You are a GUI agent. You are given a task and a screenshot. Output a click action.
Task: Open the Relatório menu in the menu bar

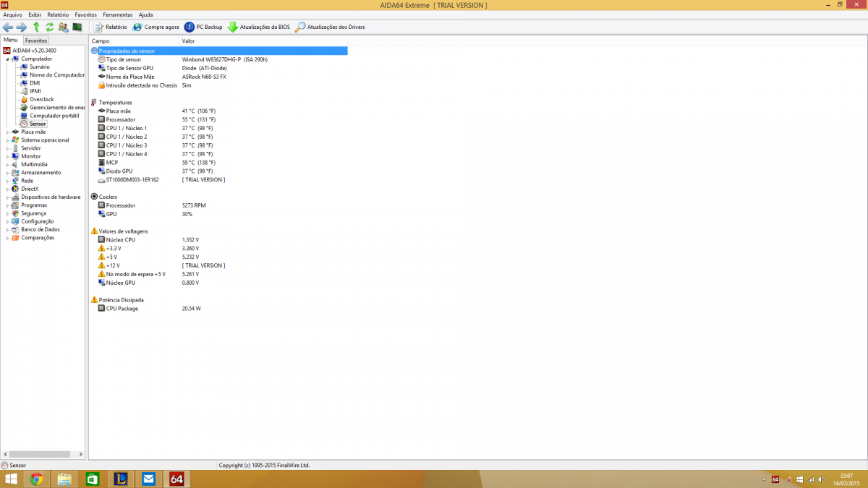click(58, 14)
